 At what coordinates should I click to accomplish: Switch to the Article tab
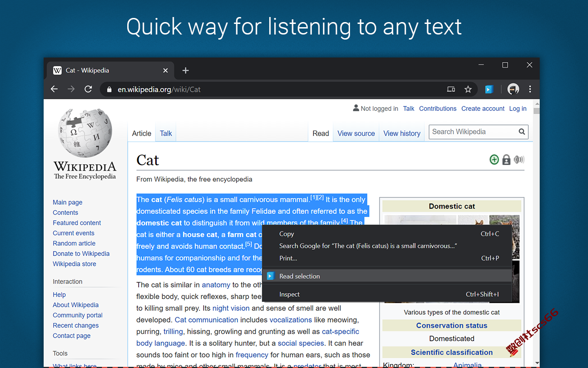[141, 133]
